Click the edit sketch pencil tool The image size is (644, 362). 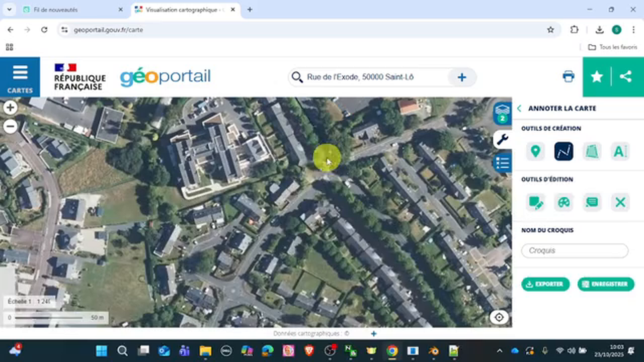point(535,203)
